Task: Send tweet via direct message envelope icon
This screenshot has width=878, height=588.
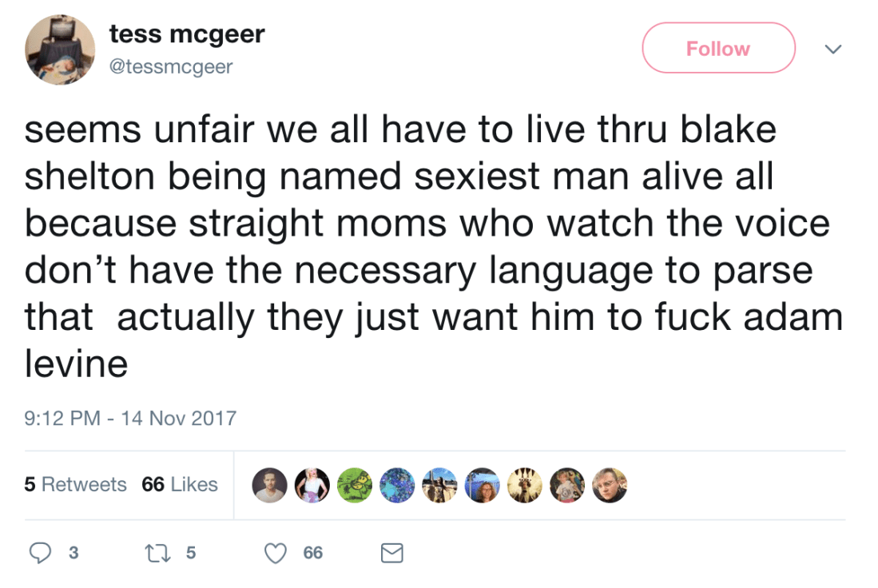Action: click(391, 552)
